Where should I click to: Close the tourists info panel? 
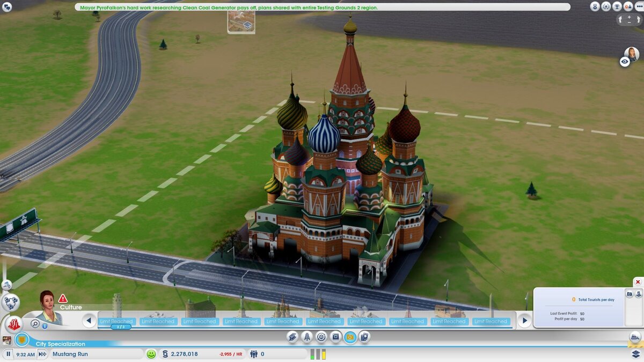(x=638, y=282)
